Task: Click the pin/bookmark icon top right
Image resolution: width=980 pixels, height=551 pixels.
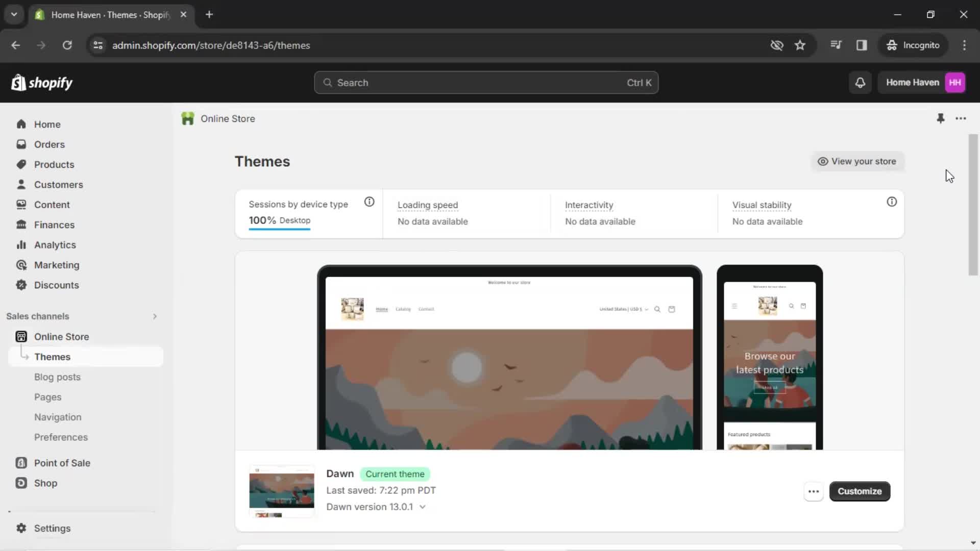Action: coord(940,118)
